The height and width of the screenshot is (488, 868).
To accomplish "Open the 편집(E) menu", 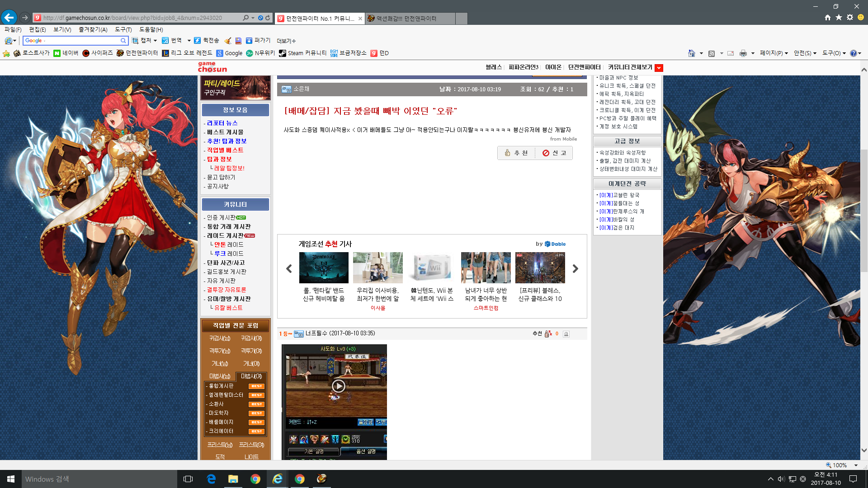I will click(38, 29).
